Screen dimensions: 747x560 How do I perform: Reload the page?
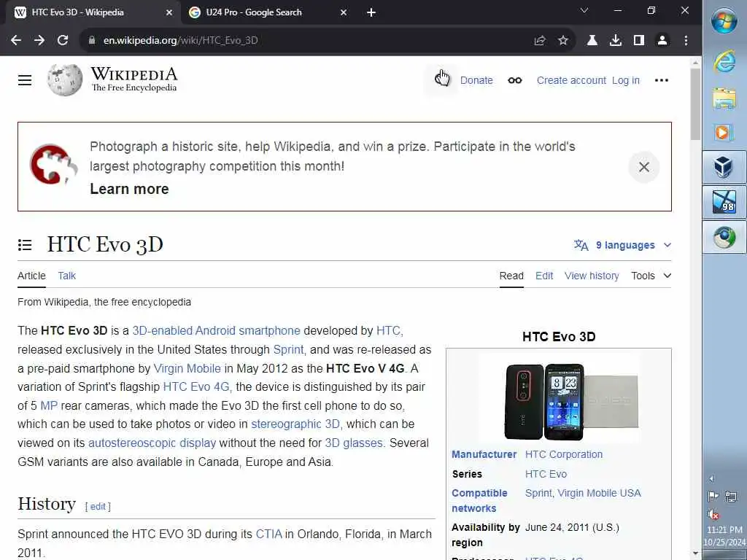tap(63, 41)
